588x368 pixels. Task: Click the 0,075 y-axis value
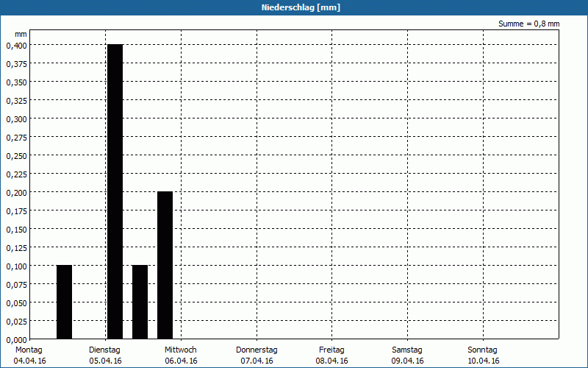click(16, 285)
